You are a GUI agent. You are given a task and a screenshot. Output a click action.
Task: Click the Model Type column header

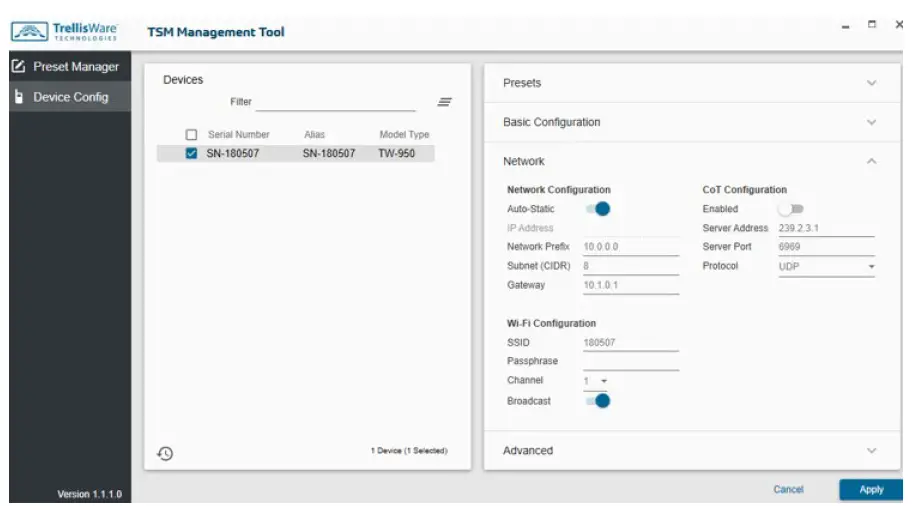click(404, 135)
